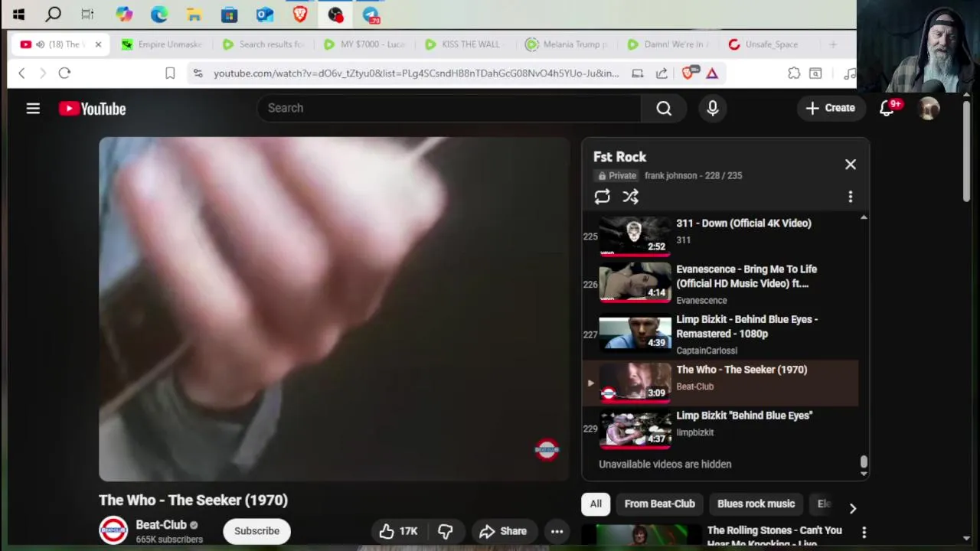Open Telegram from taskbar
Screen dimensions: 980x551
(x=371, y=15)
